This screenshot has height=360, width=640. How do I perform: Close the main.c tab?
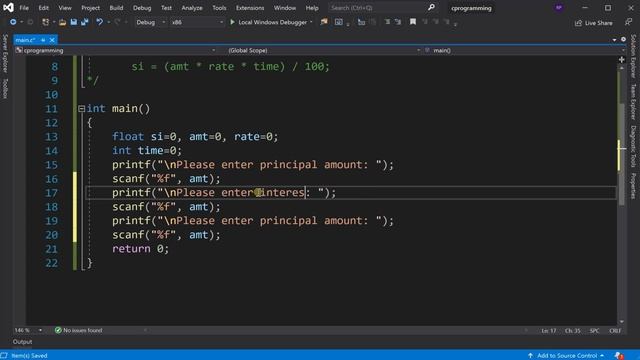52,40
